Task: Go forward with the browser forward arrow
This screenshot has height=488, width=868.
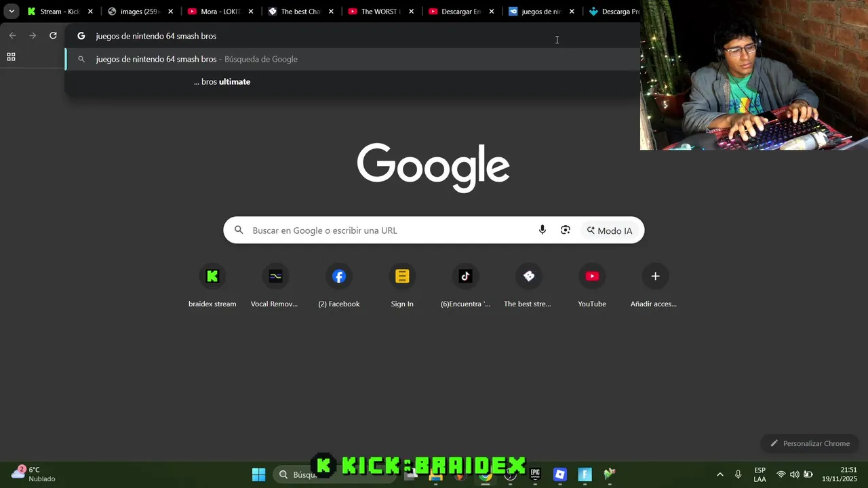Action: click(33, 36)
